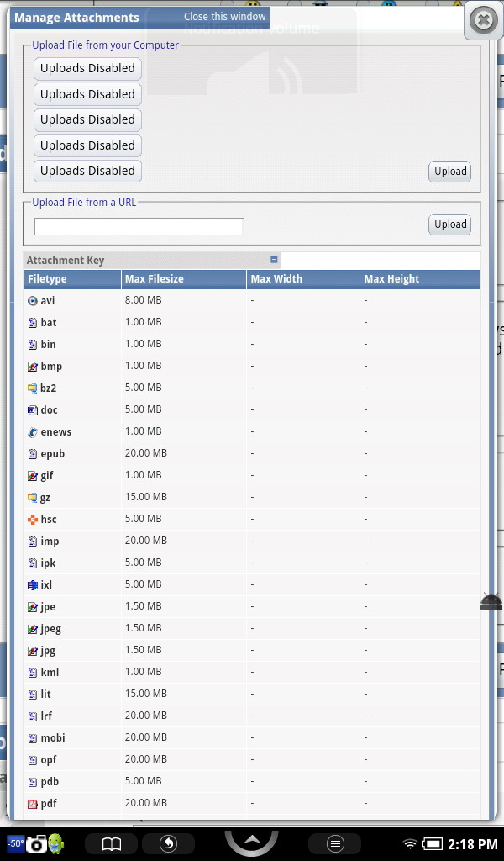Focus the Upload File from URL field
This screenshot has height=861, width=504.
139,226
